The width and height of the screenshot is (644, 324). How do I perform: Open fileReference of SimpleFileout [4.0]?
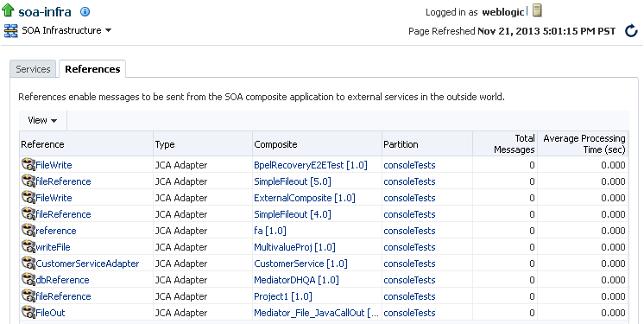coord(63,214)
